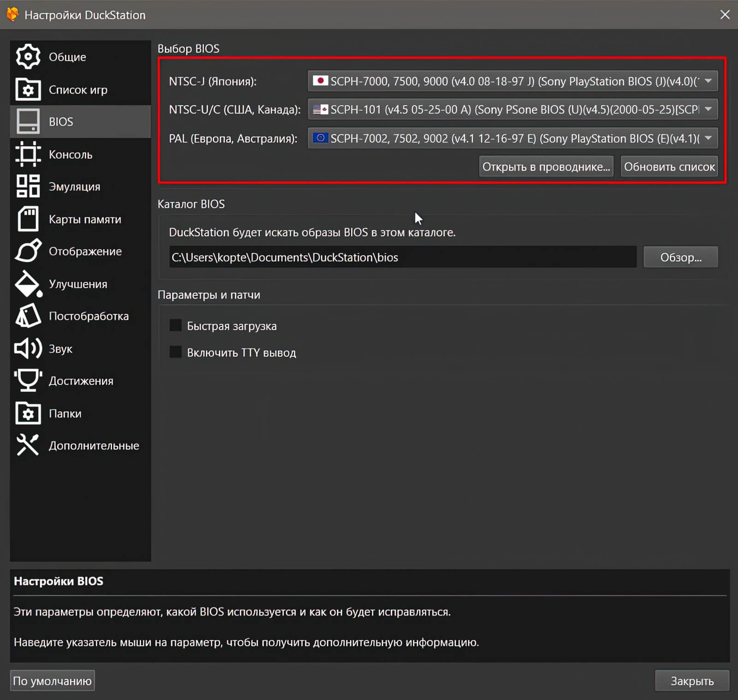The width and height of the screenshot is (738, 700).
Task: Click the NTSC-J dropdown arrow
Action: tap(708, 81)
